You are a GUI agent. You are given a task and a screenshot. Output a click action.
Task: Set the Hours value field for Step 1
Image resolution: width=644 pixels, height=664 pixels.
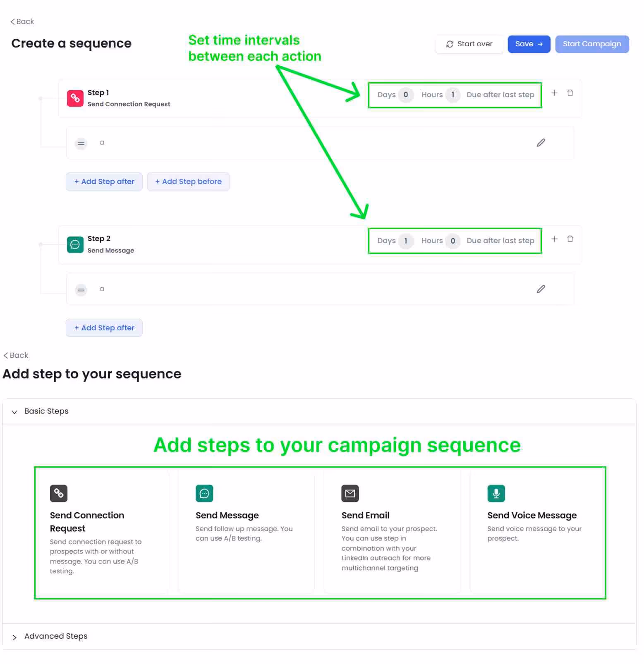[x=453, y=95]
